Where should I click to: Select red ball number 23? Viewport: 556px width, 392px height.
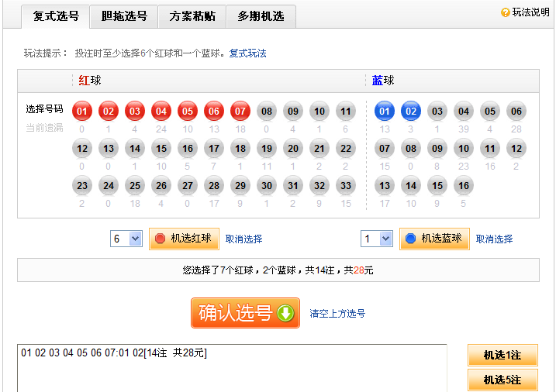pyautogui.click(x=82, y=185)
